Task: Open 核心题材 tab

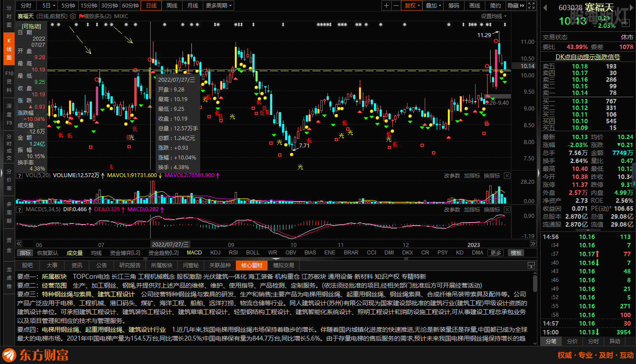Action: (251, 265)
